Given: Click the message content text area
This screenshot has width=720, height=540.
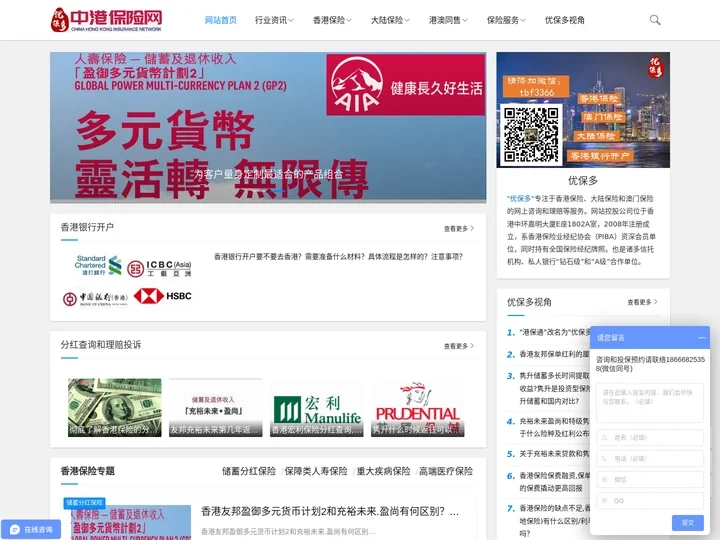Looking at the screenshot, I should point(650,403).
